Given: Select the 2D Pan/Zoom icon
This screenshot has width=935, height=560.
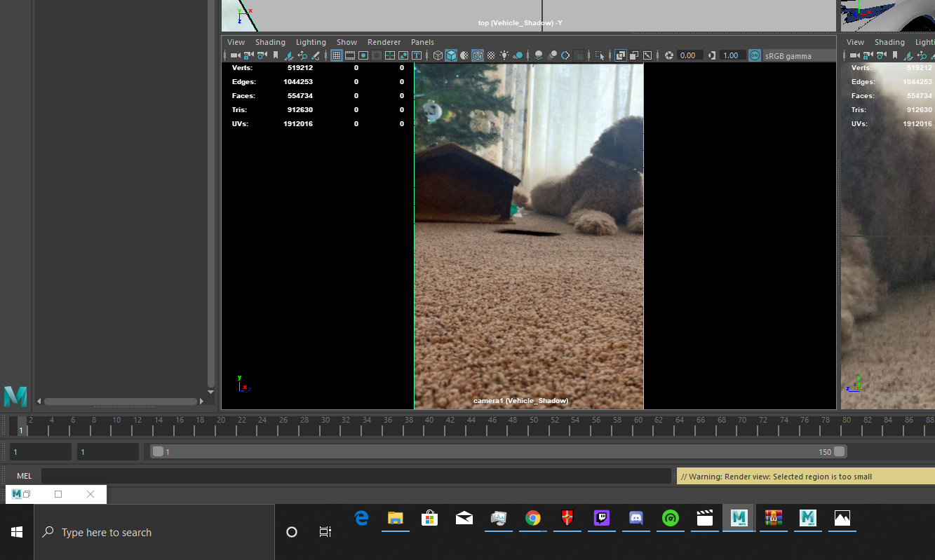Looking at the screenshot, I should coord(302,55).
